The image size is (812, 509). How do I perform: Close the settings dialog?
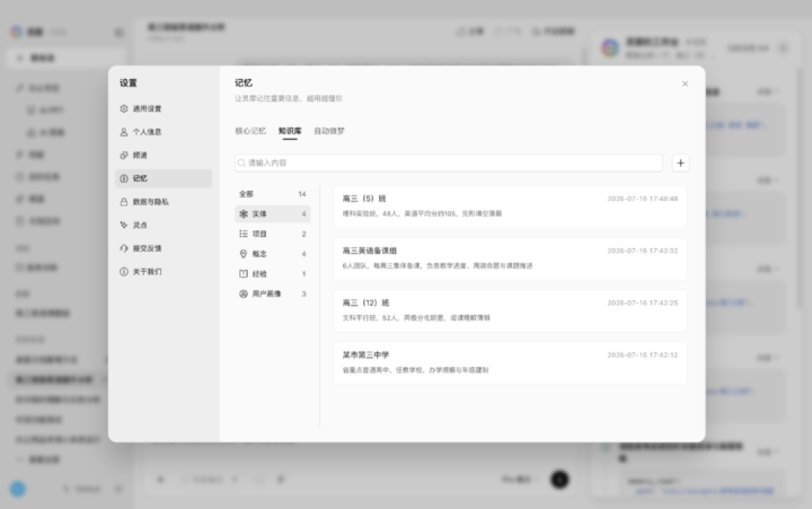685,84
